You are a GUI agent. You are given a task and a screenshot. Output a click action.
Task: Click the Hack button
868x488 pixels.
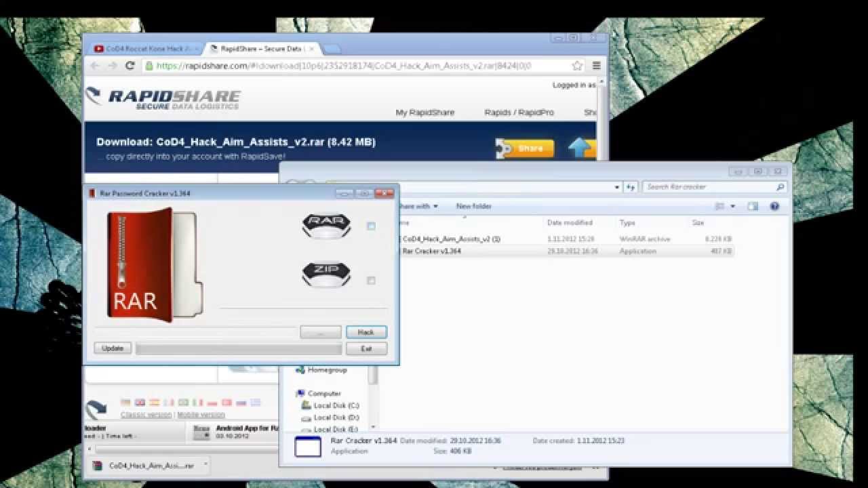[366, 332]
